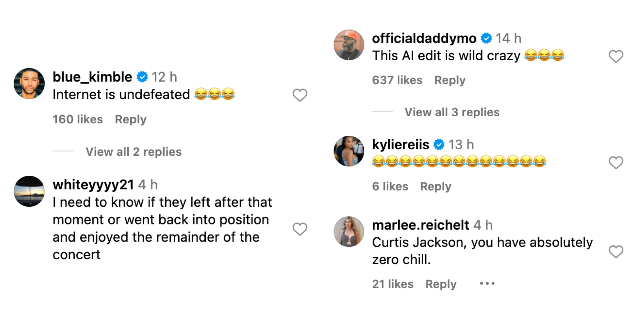Expand all 2 replies under blue_kimble
The width and height of the screenshot is (644, 322).
pyautogui.click(x=134, y=152)
